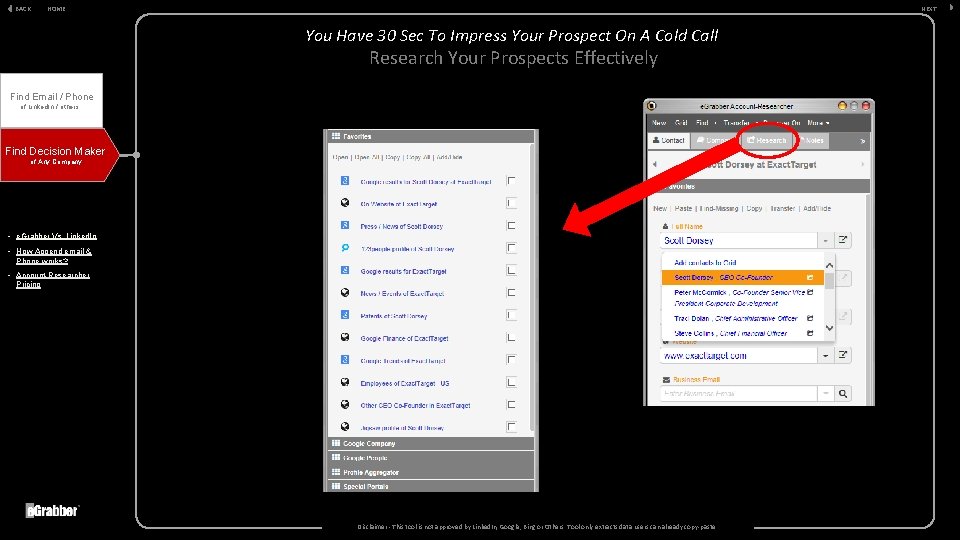Click the eGrabber icon in Account-Researcher title bar
960x540 pixels.
pos(651,106)
